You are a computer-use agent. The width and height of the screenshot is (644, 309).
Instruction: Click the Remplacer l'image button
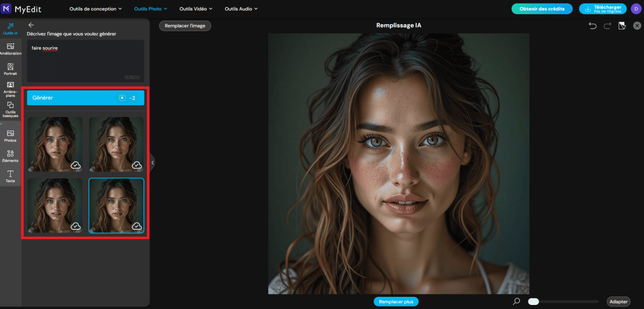(185, 26)
